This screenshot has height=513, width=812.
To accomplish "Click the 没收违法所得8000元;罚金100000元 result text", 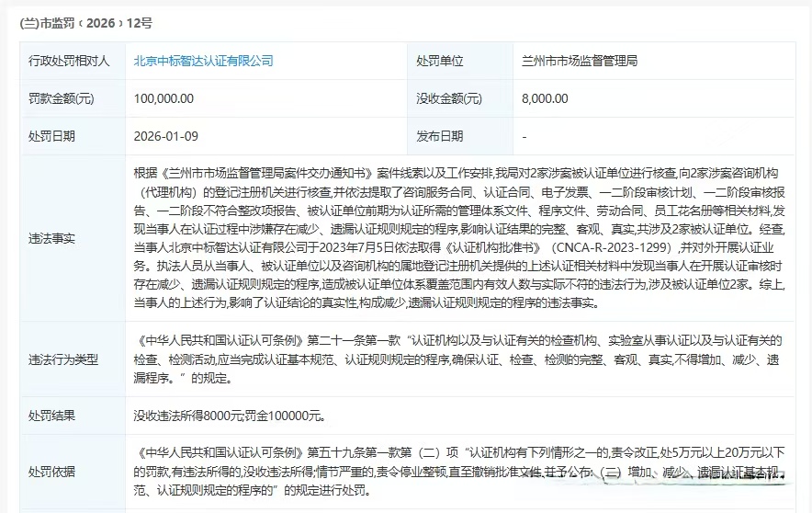I will pos(230,416).
